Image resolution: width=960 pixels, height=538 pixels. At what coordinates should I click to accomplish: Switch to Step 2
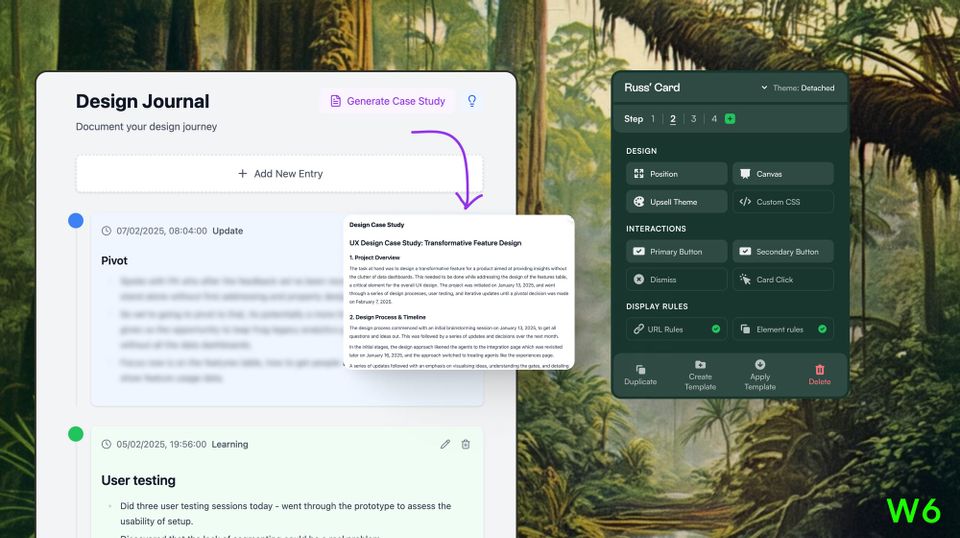coord(673,119)
